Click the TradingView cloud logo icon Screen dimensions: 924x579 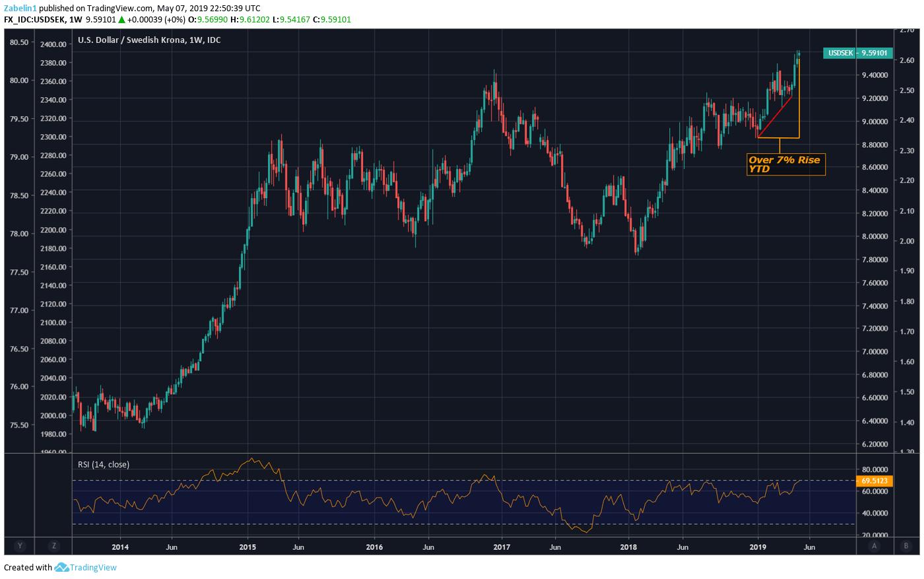click(x=61, y=567)
